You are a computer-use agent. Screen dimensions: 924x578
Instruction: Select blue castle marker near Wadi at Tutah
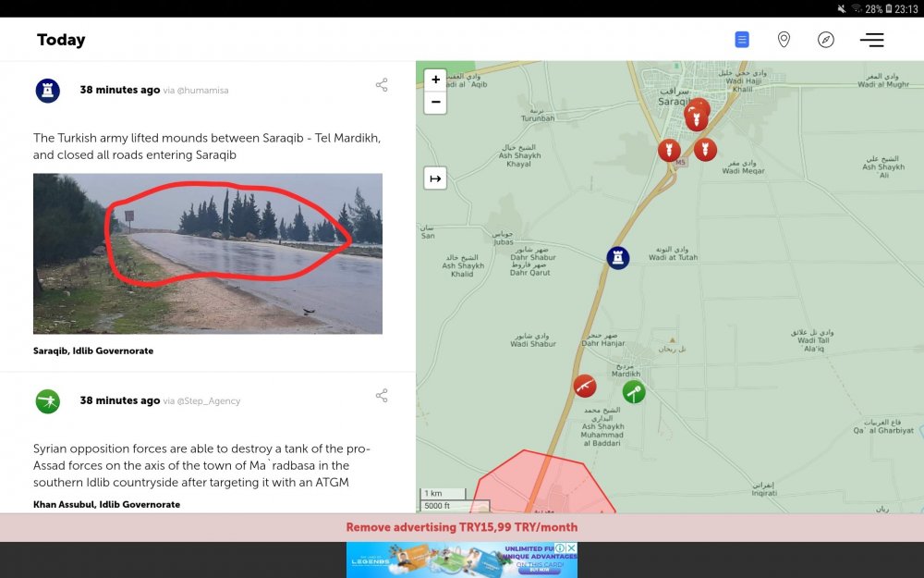tap(618, 258)
